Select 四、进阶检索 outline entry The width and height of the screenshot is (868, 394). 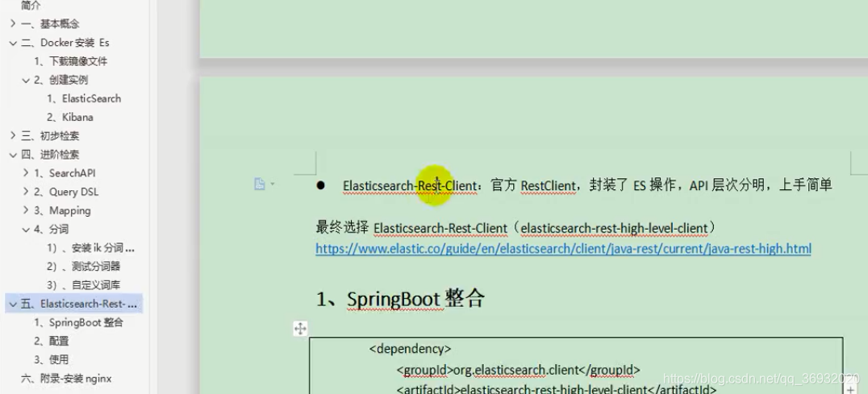tap(50, 155)
